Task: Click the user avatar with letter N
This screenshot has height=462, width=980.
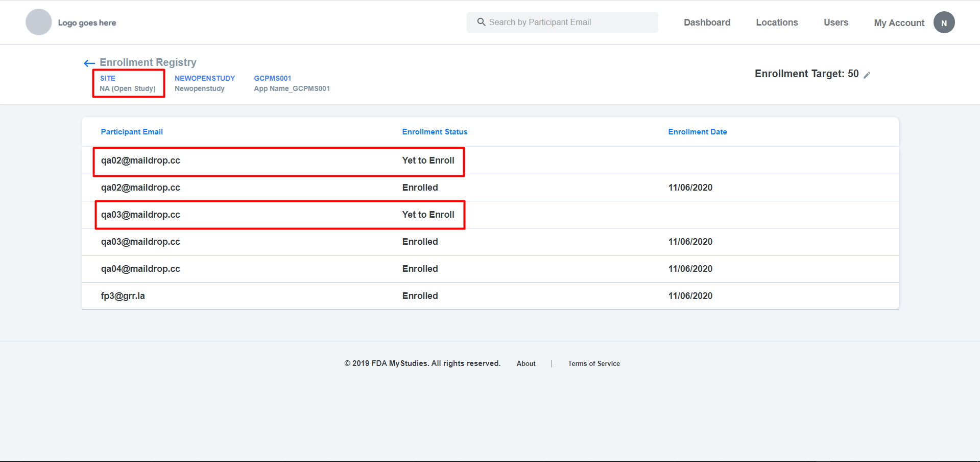Action: (944, 22)
